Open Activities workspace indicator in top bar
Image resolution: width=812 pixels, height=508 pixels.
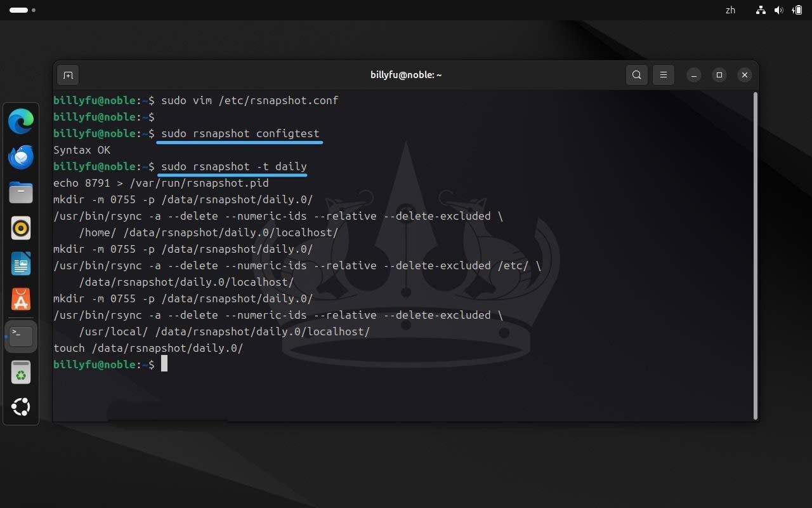click(22, 10)
